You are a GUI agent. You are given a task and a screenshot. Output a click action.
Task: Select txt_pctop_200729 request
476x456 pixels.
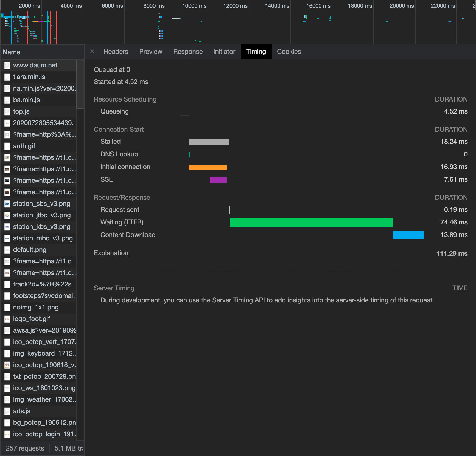pos(38,376)
